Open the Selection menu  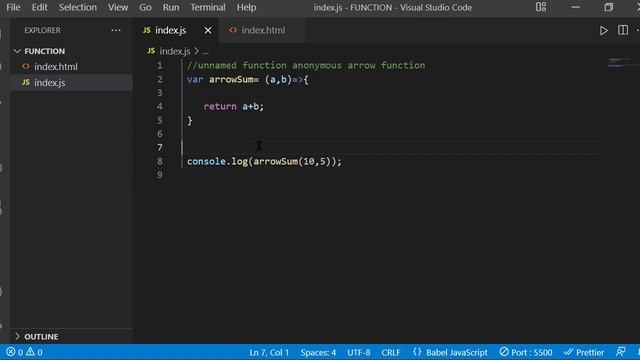click(78, 7)
